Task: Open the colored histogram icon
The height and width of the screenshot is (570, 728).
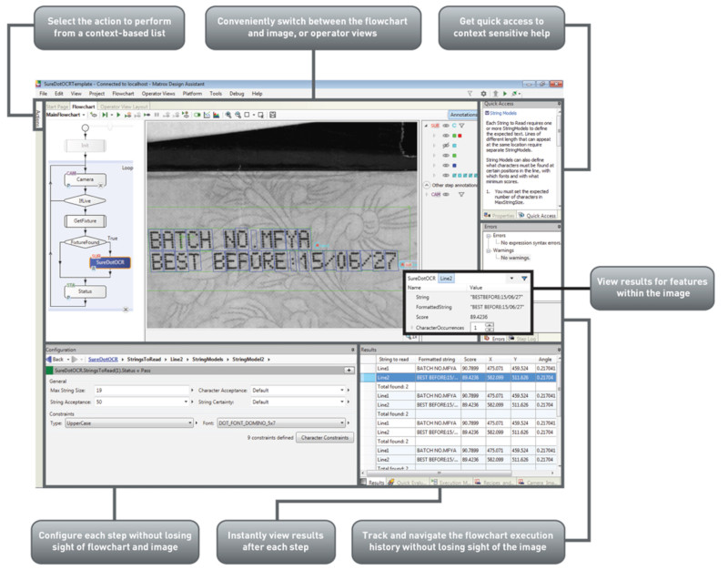Action: click(x=217, y=115)
